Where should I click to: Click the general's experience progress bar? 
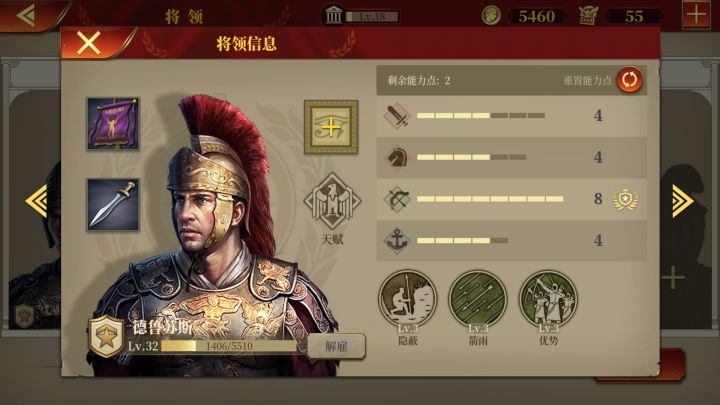(x=229, y=346)
